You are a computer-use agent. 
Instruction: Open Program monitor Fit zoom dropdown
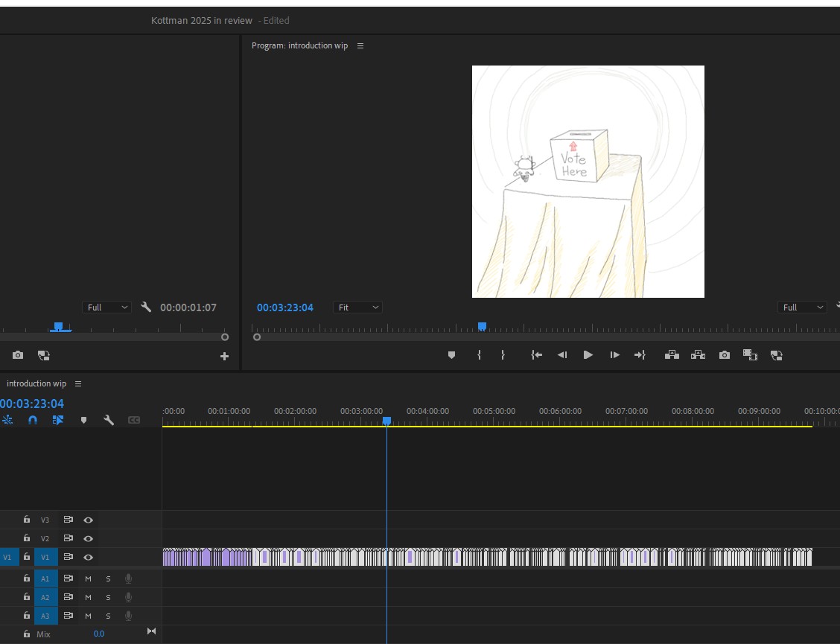(357, 307)
